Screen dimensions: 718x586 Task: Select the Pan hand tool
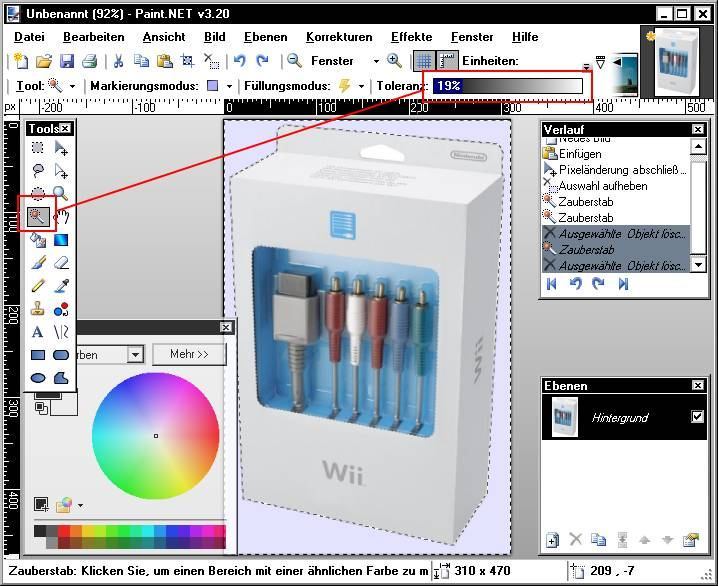(61, 217)
